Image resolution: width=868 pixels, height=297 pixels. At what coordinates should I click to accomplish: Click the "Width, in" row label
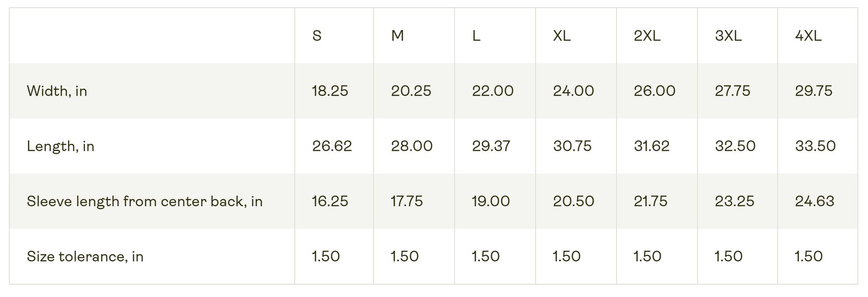[x=57, y=91]
